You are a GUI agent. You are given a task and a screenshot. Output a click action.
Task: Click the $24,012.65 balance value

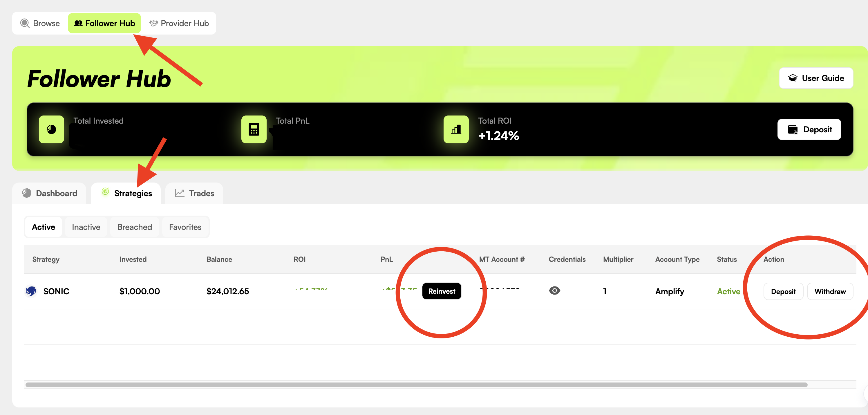[227, 291]
